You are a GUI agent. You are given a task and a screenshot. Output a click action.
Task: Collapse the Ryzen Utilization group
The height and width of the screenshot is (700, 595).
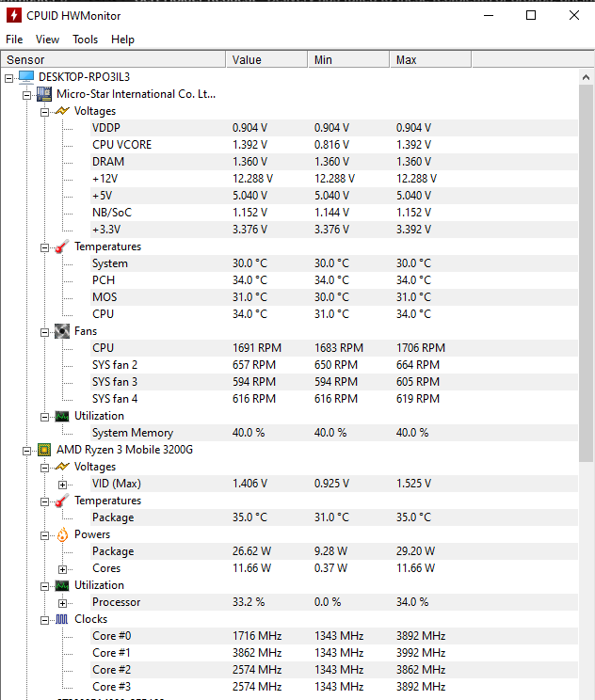click(44, 586)
